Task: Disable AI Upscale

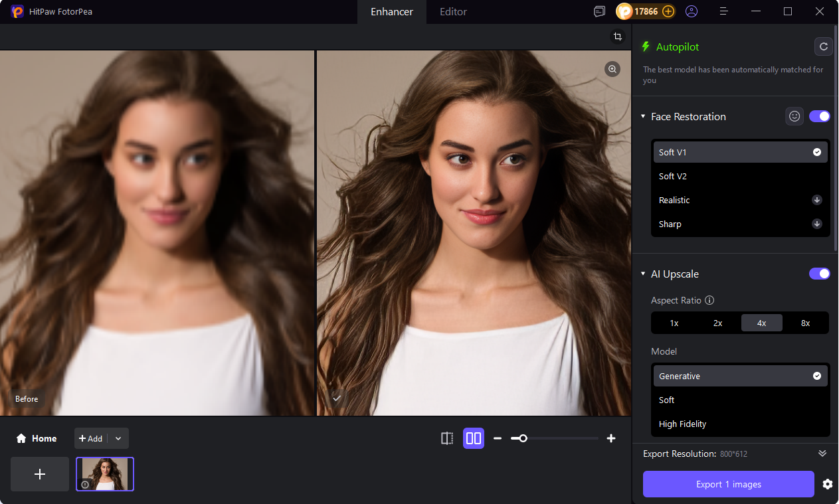Action: (820, 274)
